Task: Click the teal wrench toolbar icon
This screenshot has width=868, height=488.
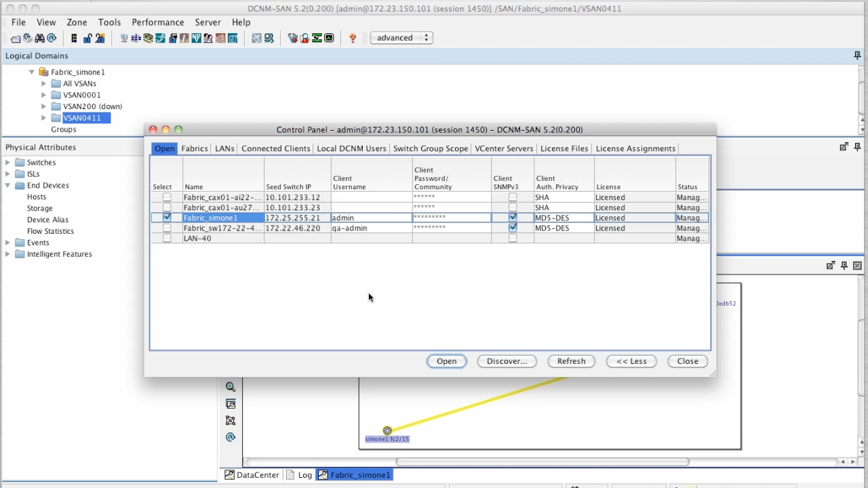Action: point(160,38)
